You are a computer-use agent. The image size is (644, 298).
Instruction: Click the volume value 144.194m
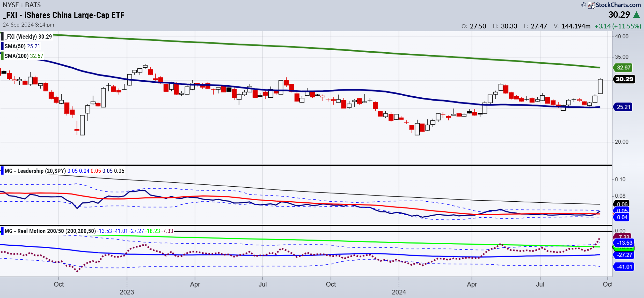[x=576, y=26]
